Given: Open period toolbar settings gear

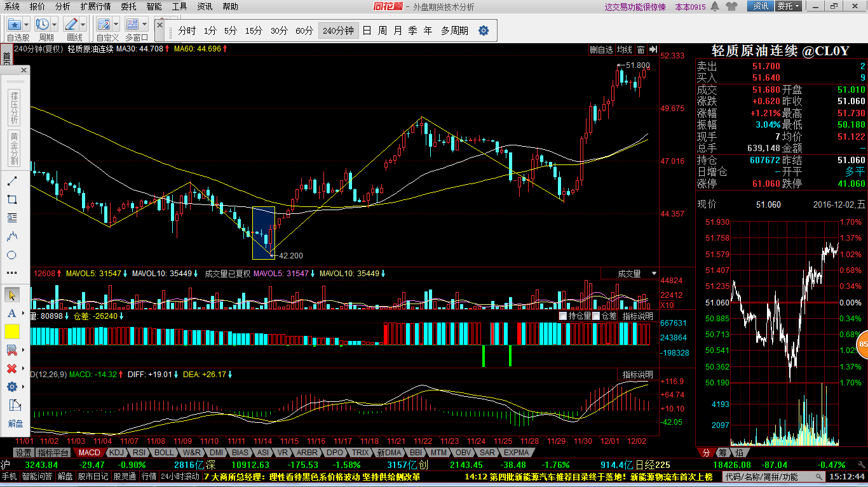Looking at the screenshot, I should point(484,30).
